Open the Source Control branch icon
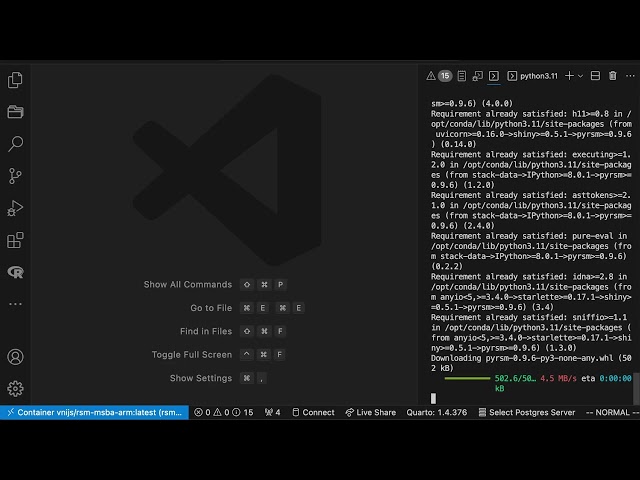Screen dimensions: 640x480 point(15,176)
